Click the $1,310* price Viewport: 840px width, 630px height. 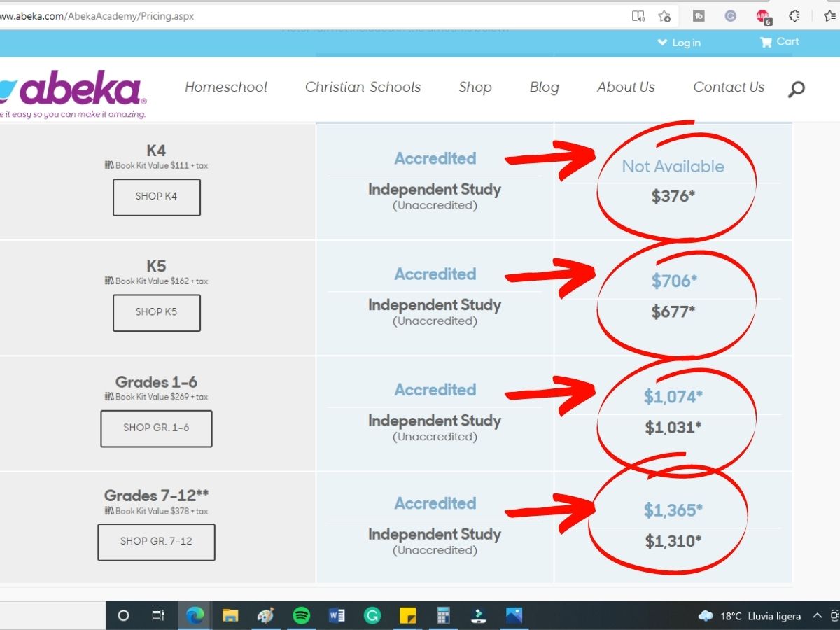[x=673, y=541]
